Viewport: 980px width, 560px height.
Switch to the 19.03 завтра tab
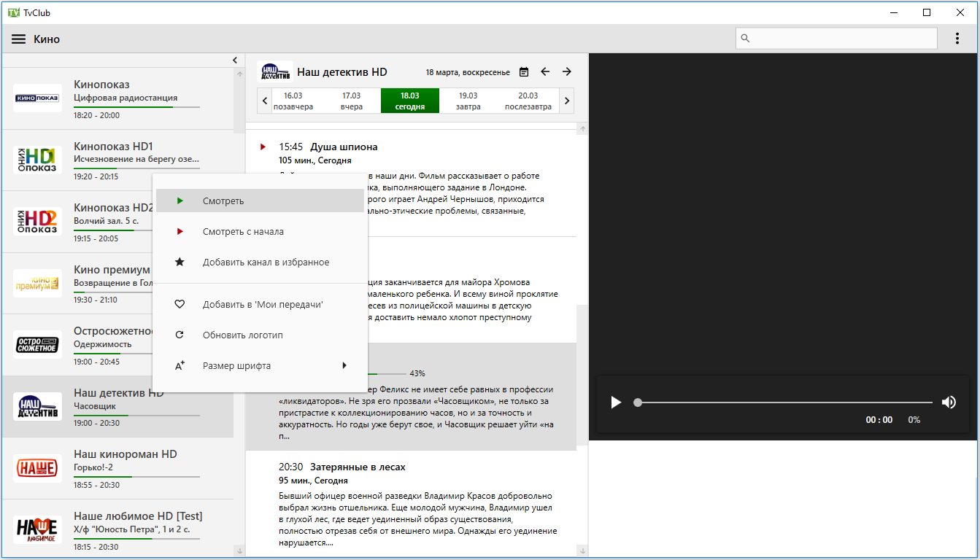[x=468, y=101]
